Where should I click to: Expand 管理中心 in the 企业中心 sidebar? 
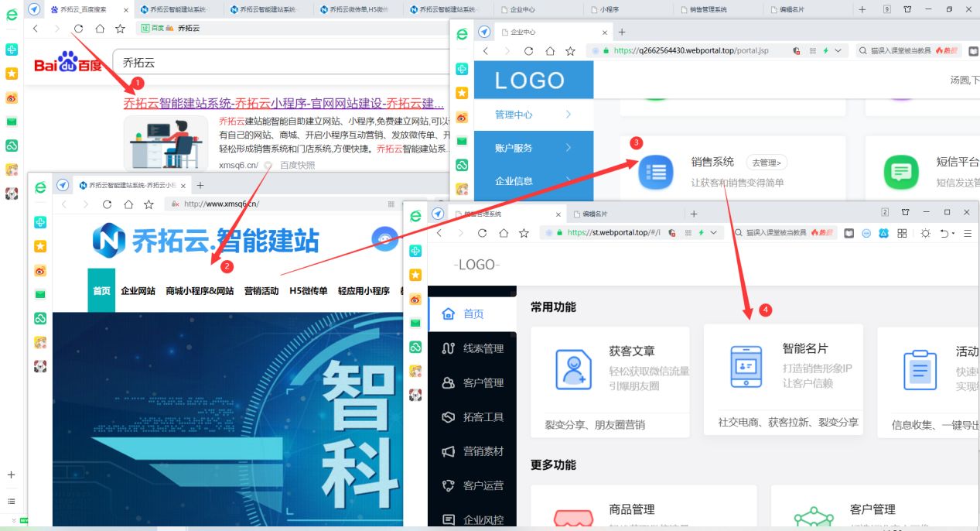534,115
